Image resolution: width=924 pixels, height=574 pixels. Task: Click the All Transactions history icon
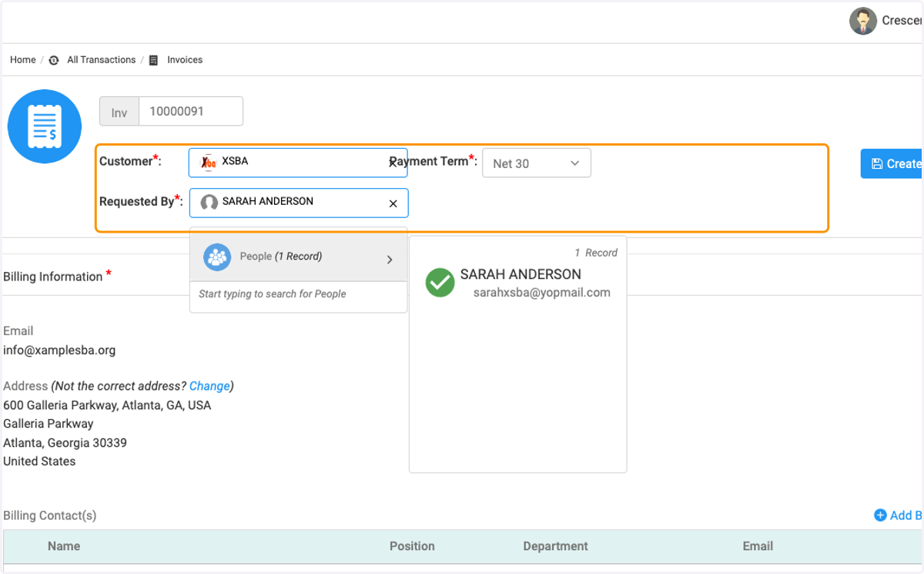click(x=54, y=60)
